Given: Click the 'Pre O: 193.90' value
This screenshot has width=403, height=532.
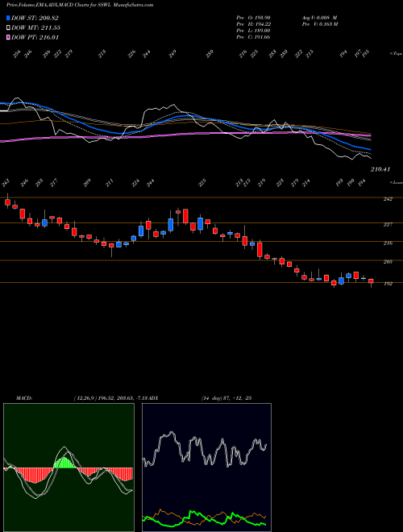Looking at the screenshot, I should click(x=253, y=17).
